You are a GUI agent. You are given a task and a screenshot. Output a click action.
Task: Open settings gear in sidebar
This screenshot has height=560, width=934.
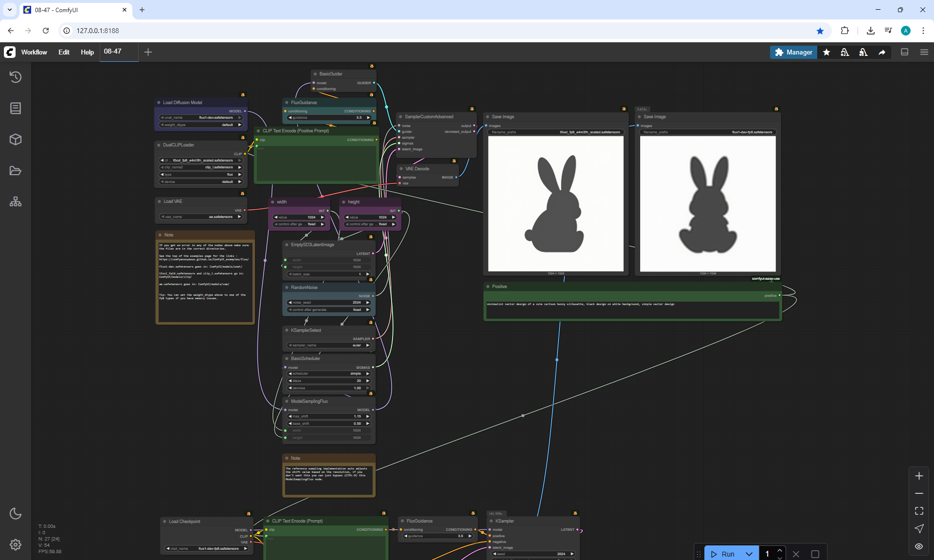click(x=16, y=544)
